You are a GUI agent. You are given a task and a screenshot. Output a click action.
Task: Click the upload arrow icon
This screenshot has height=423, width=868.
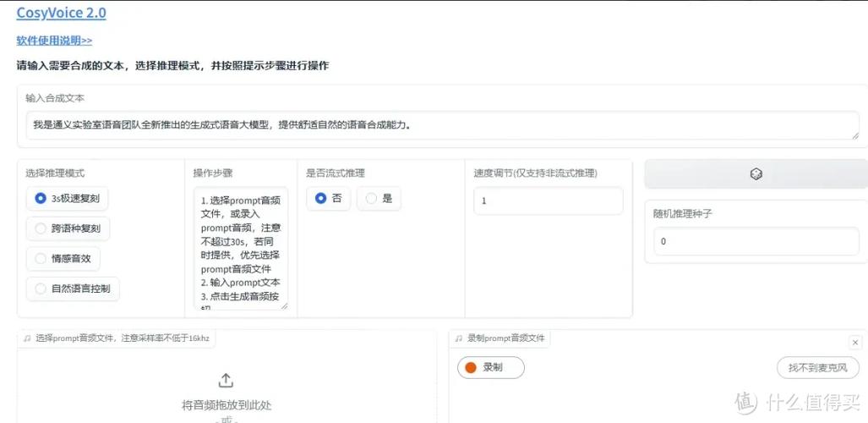click(226, 381)
